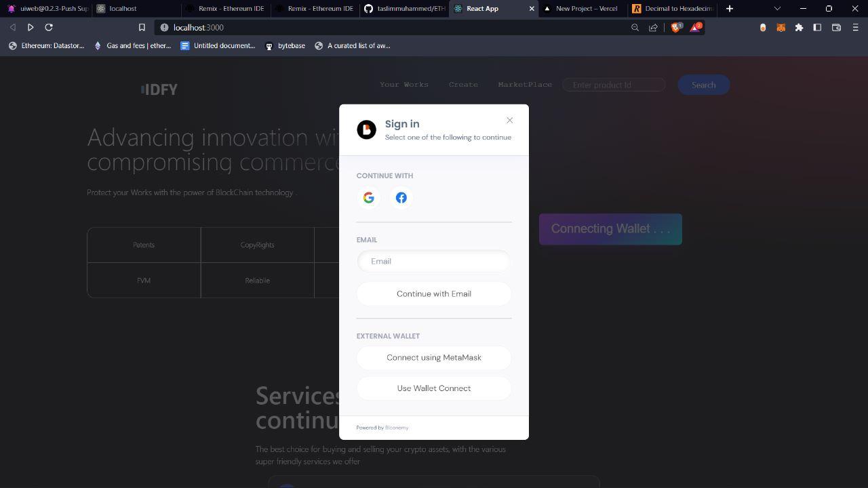Switch to the taslimmuhammed GitHub tab
The height and width of the screenshot is (488, 868).
pyautogui.click(x=405, y=8)
